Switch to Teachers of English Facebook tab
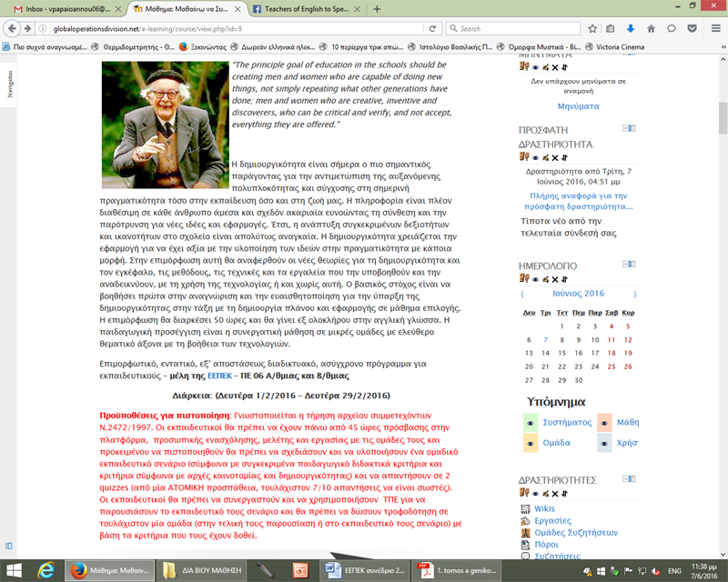This screenshot has height=582, width=728. tap(307, 9)
